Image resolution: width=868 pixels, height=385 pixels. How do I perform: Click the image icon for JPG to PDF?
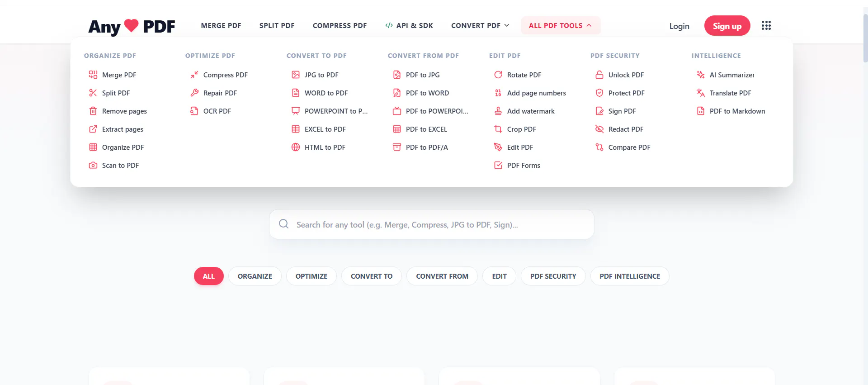click(296, 75)
